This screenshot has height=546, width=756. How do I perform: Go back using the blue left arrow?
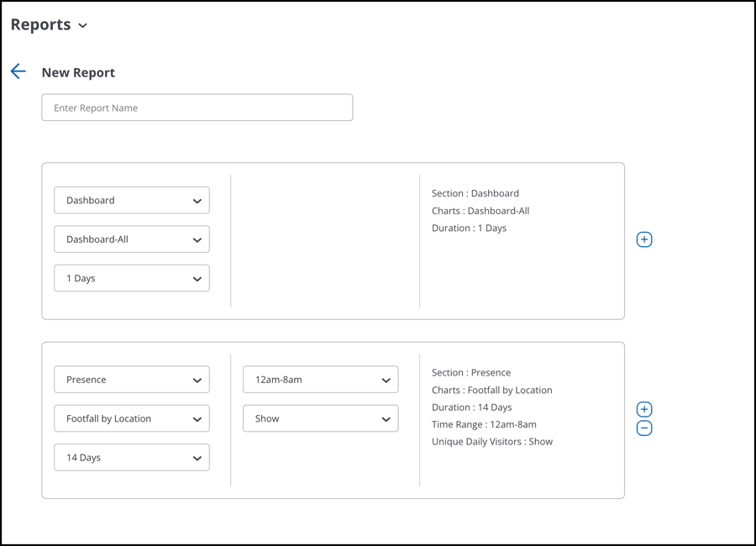coord(18,71)
